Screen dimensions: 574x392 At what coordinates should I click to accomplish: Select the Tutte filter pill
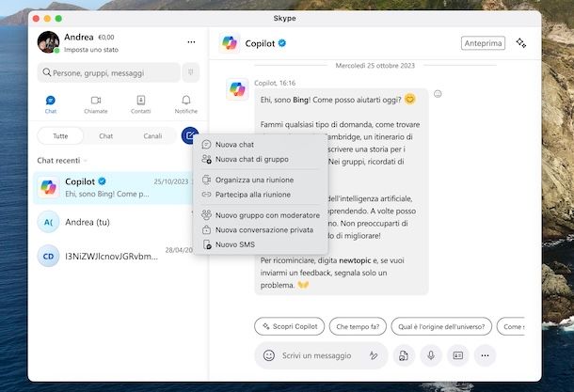60,136
